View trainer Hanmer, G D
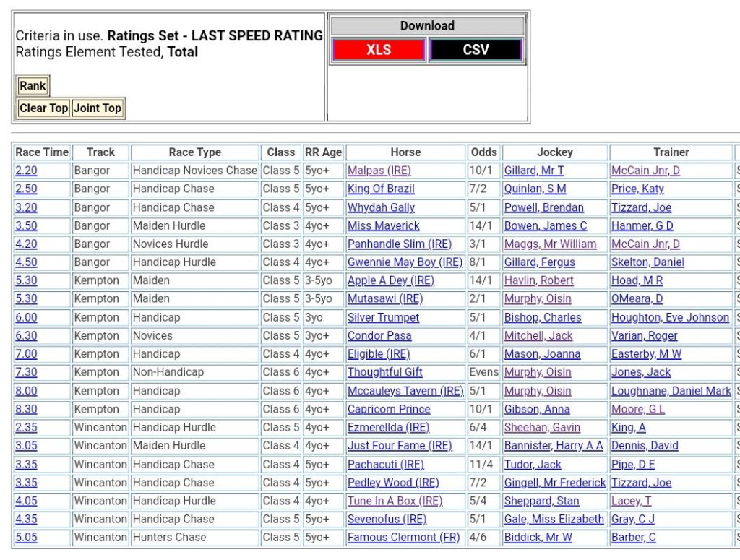740x560 pixels. click(642, 225)
